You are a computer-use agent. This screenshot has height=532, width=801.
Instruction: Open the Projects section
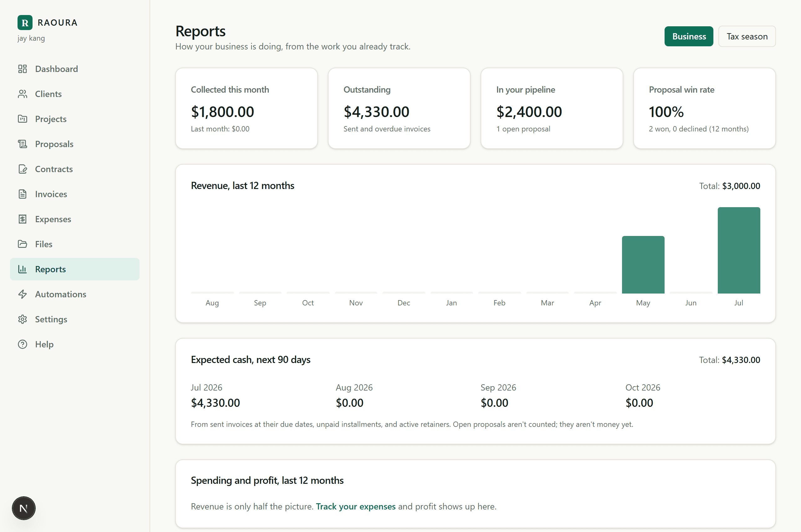[x=75, y=119]
